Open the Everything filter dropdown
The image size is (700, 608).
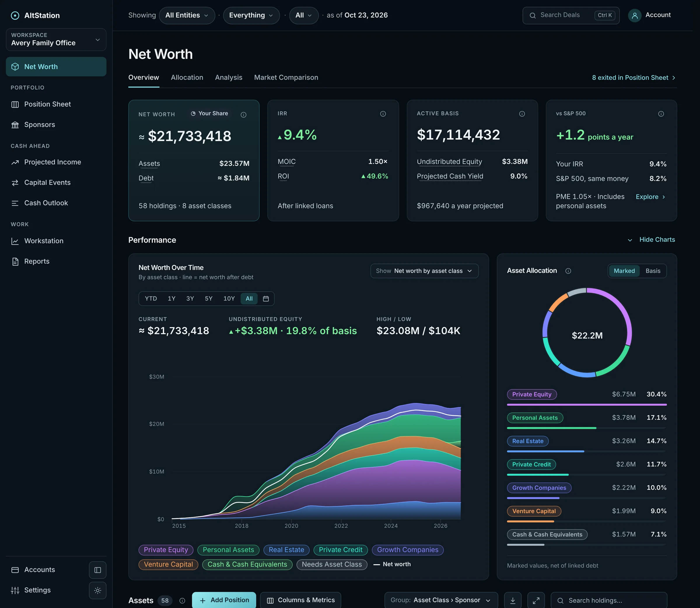251,15
